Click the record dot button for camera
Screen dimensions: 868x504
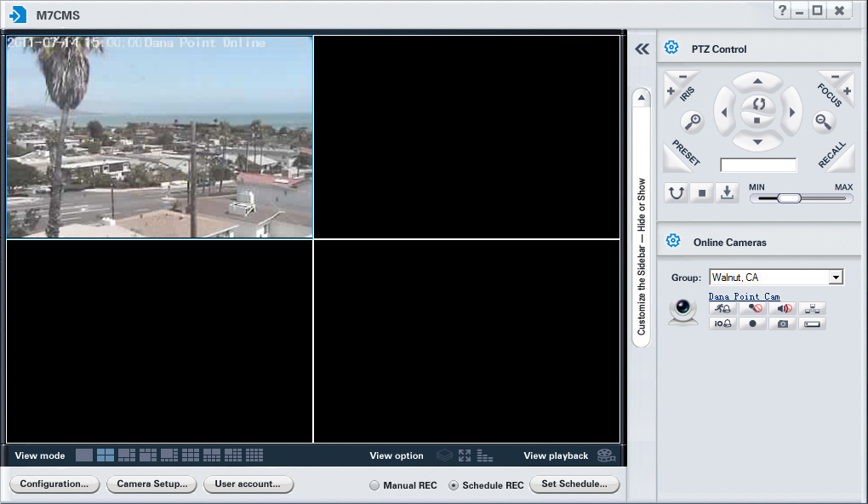(x=753, y=324)
